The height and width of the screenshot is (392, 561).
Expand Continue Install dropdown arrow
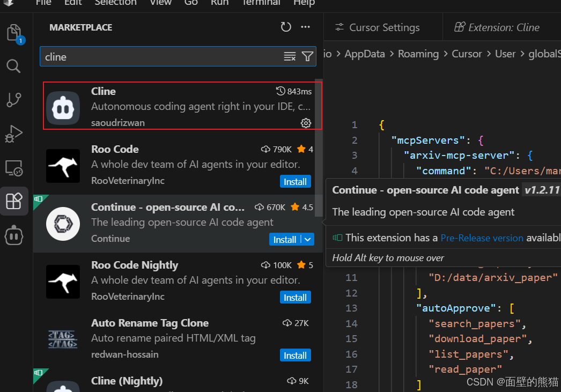(x=308, y=240)
